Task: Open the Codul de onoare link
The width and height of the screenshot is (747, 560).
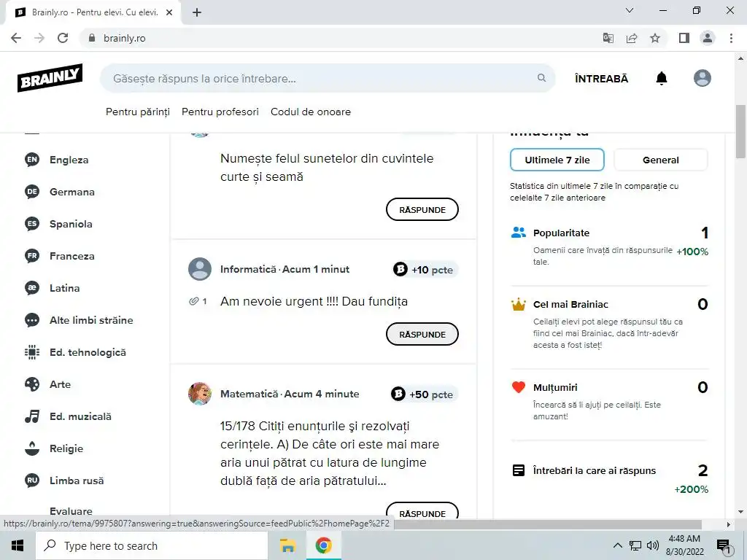Action: (x=311, y=112)
